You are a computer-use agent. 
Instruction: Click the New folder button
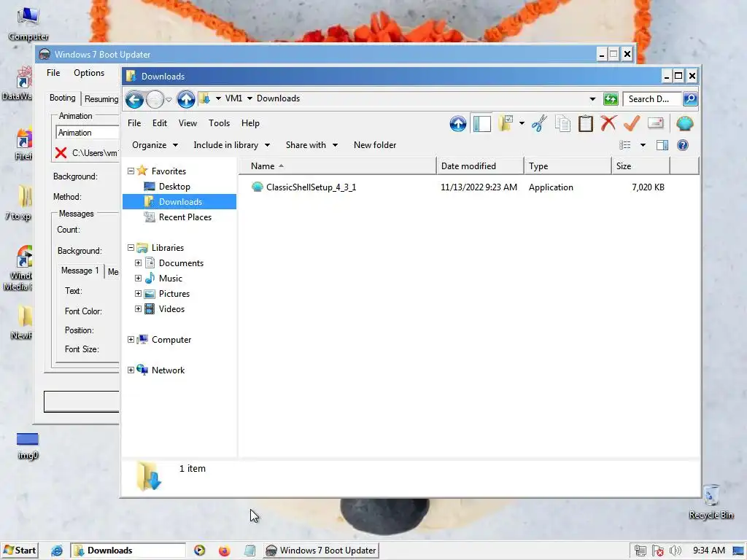click(375, 145)
